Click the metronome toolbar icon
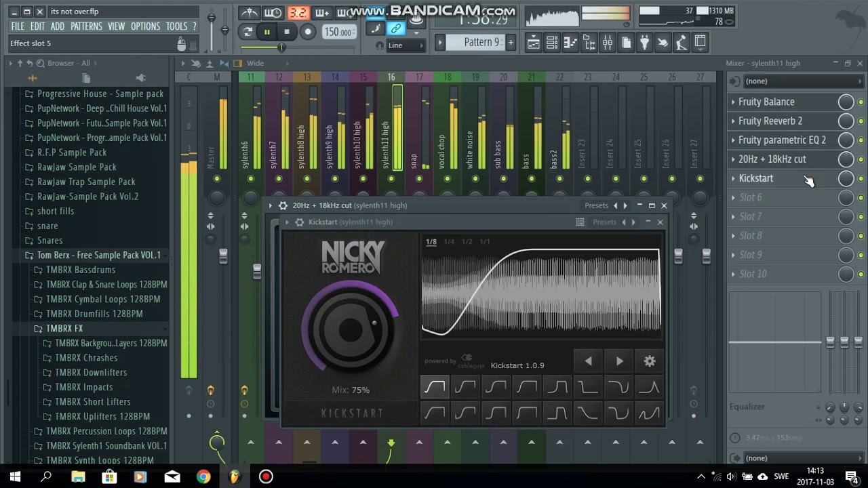 click(249, 13)
